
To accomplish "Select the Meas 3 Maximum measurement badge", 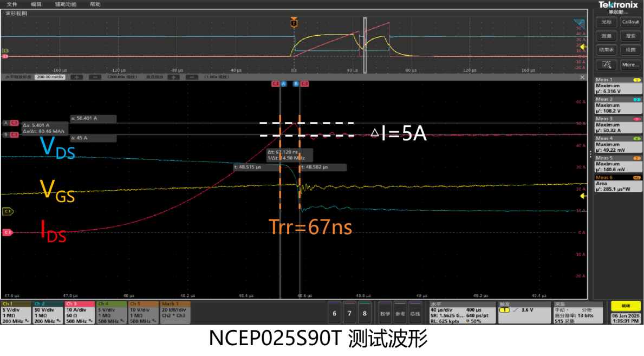I will click(x=617, y=124).
